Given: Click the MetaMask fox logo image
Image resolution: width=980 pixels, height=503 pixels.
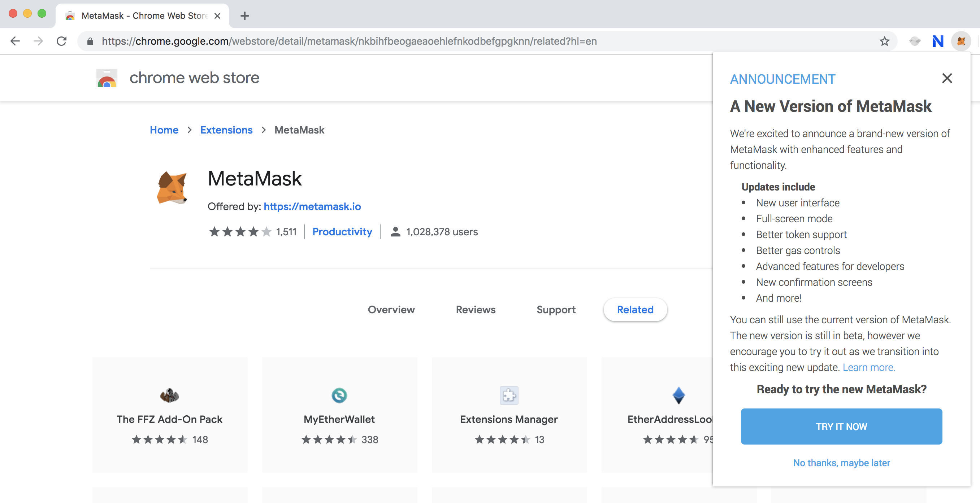Looking at the screenshot, I should click(172, 187).
